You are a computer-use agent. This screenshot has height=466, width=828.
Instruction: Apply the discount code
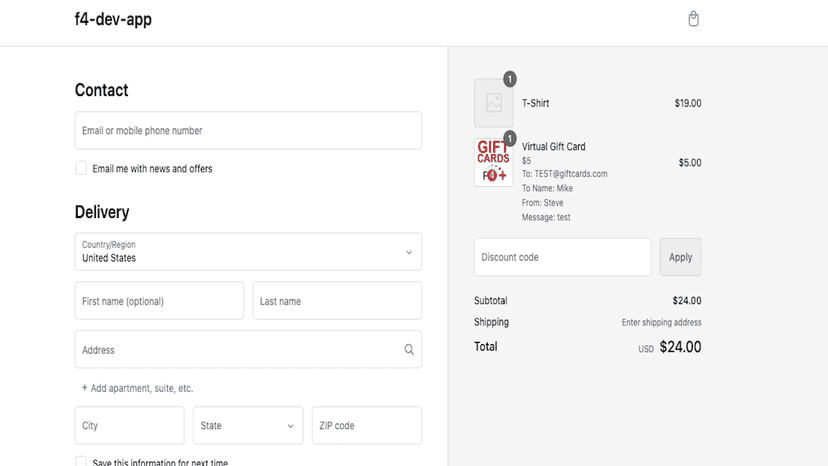681,257
